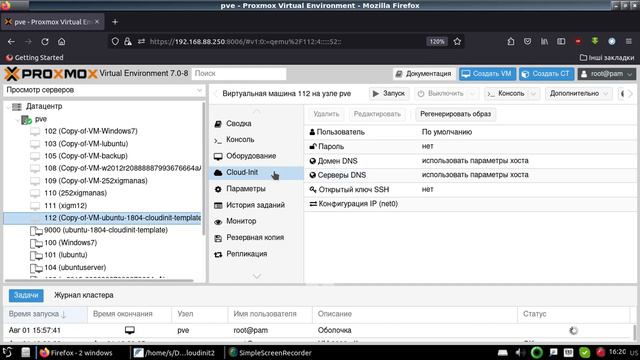Sort by Время запуска column header
The height and width of the screenshot is (360, 640).
tap(46, 314)
